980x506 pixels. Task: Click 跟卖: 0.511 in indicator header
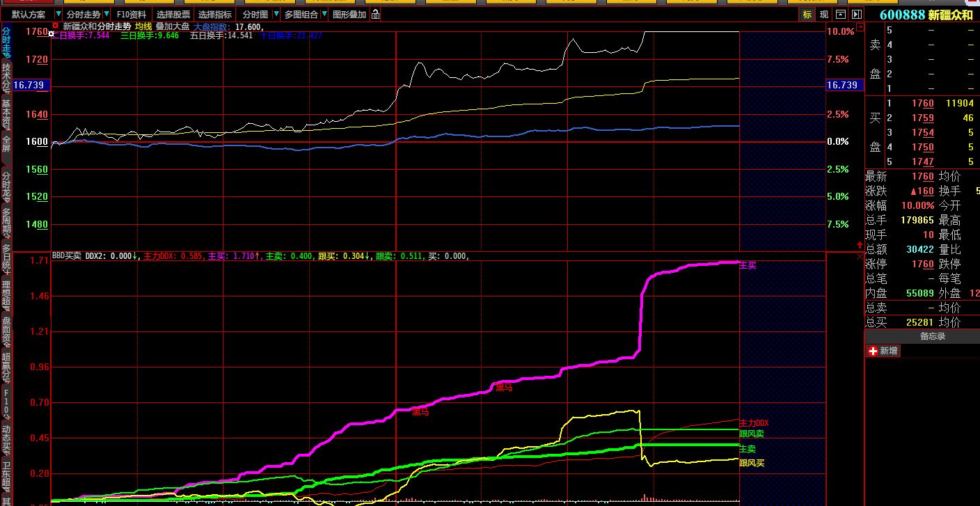pyautogui.click(x=400, y=256)
